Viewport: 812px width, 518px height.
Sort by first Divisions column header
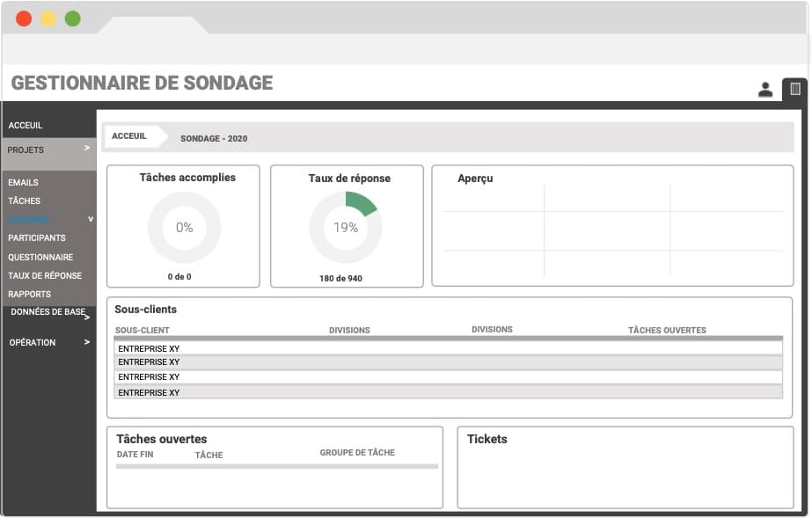click(349, 330)
